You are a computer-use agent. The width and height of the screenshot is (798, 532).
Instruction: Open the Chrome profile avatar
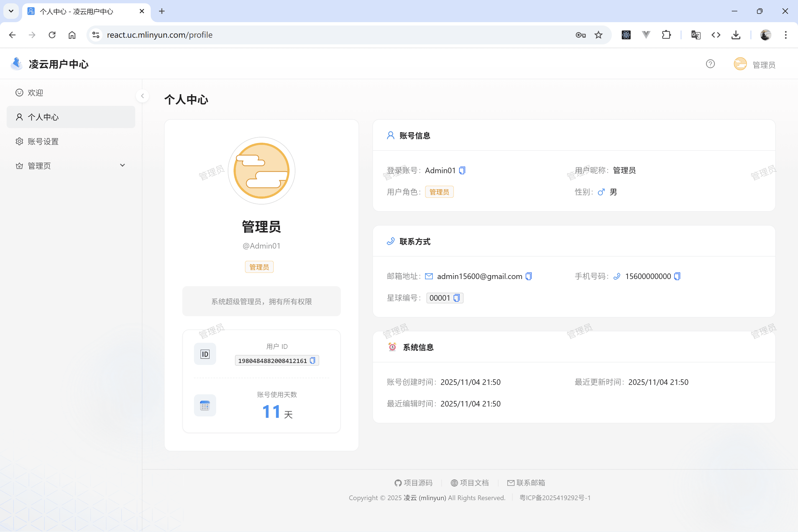pos(765,35)
